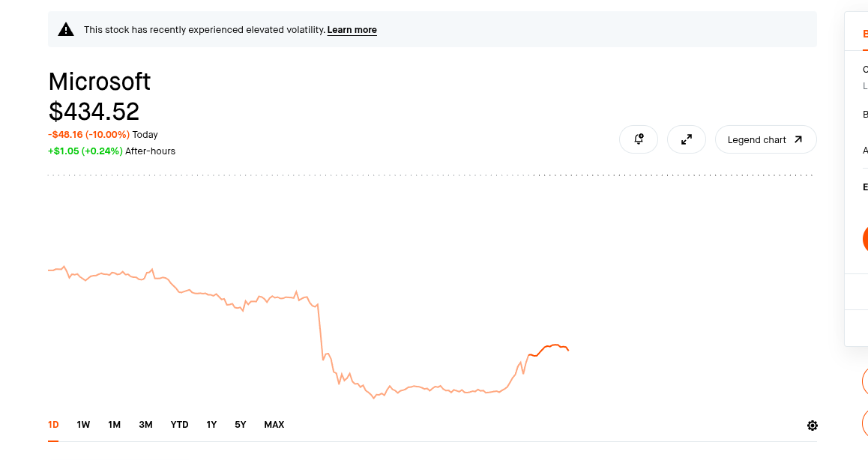The width and height of the screenshot is (868, 460).
Task: View the 5Y chart range
Action: pos(240,425)
